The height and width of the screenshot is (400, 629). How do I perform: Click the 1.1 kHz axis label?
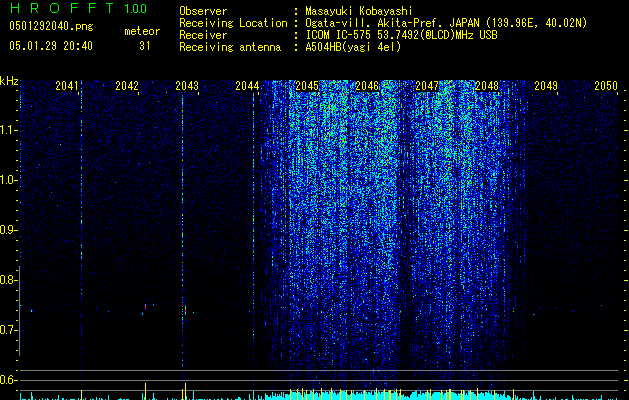(x=9, y=130)
